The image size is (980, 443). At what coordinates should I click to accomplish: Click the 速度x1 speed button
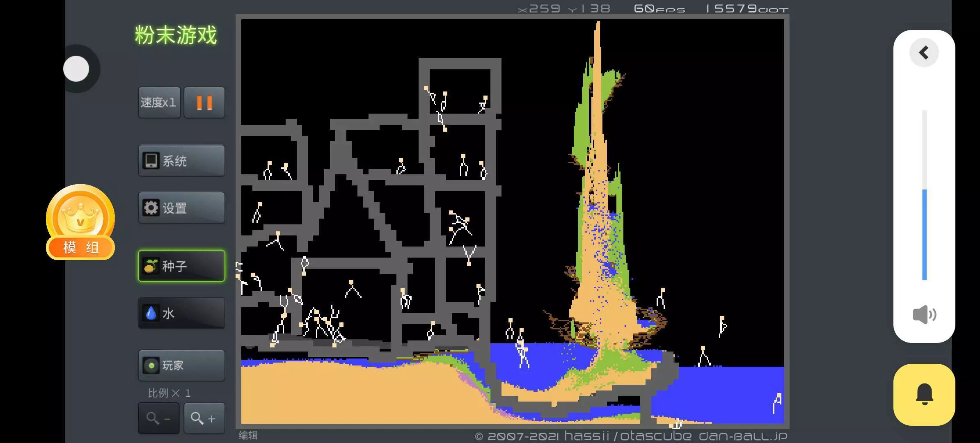[159, 103]
